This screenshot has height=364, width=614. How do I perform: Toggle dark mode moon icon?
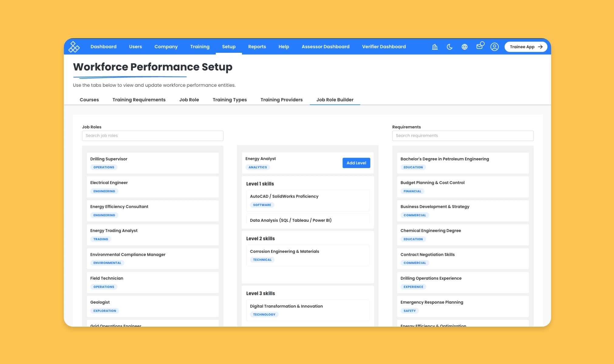point(449,47)
